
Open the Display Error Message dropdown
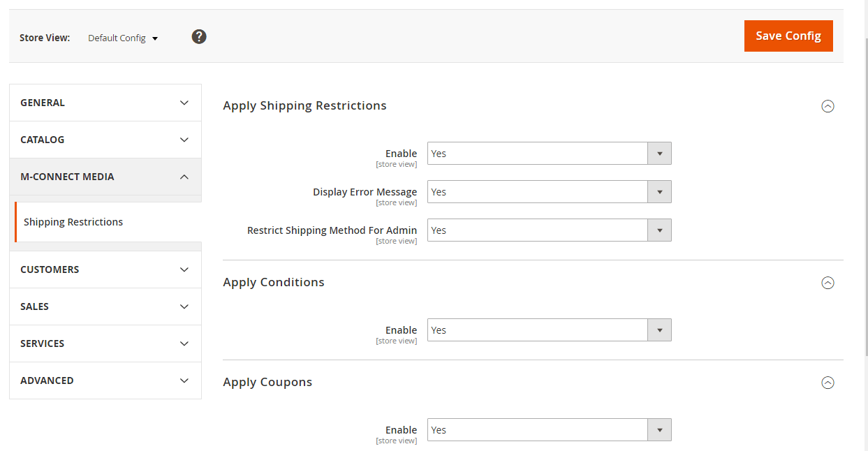549,192
